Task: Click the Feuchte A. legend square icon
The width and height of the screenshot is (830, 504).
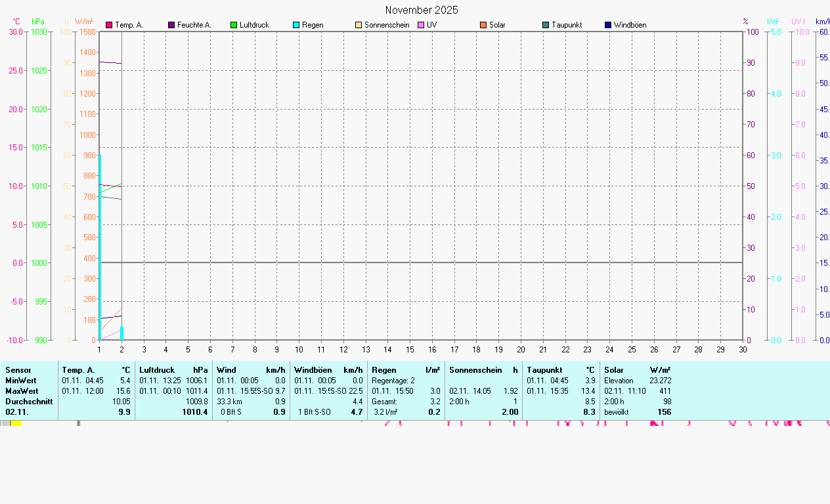Action: tap(170, 24)
